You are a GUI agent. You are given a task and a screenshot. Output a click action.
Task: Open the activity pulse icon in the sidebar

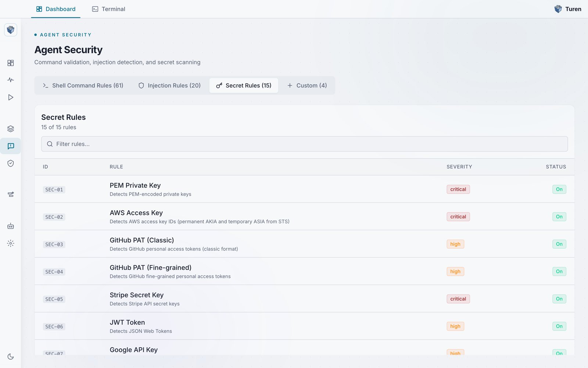[11, 80]
